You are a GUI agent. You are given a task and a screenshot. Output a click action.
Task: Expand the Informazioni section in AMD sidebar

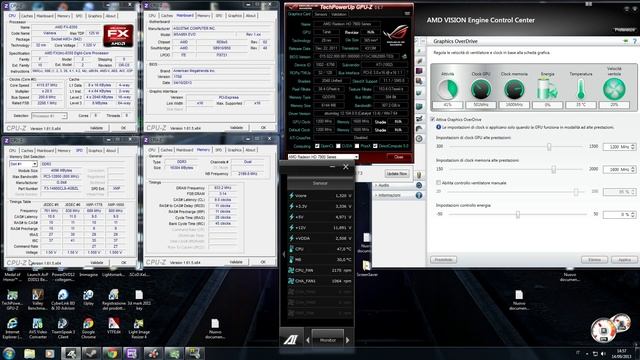click(x=388, y=196)
